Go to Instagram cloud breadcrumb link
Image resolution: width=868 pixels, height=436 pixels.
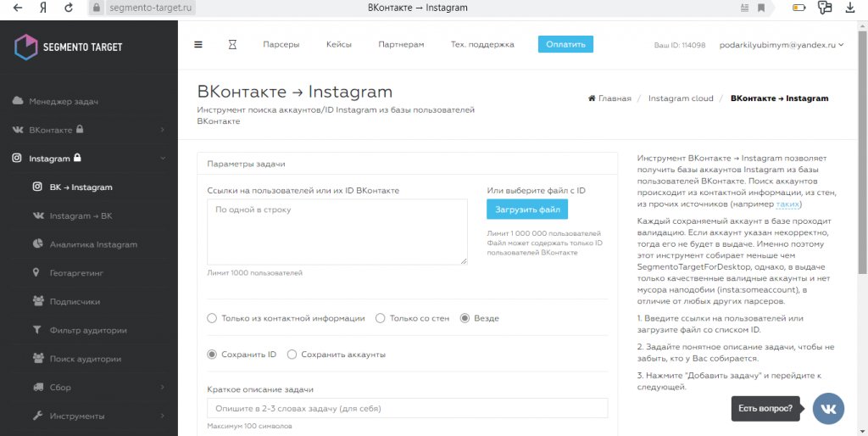pyautogui.click(x=681, y=98)
